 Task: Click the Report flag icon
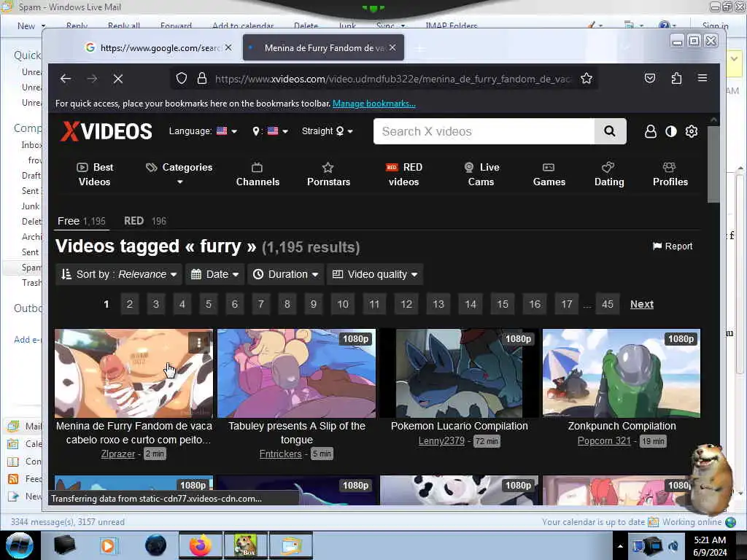point(657,246)
